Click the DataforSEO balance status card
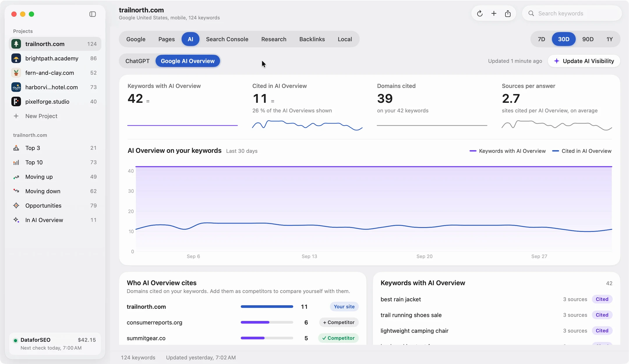 55,344
